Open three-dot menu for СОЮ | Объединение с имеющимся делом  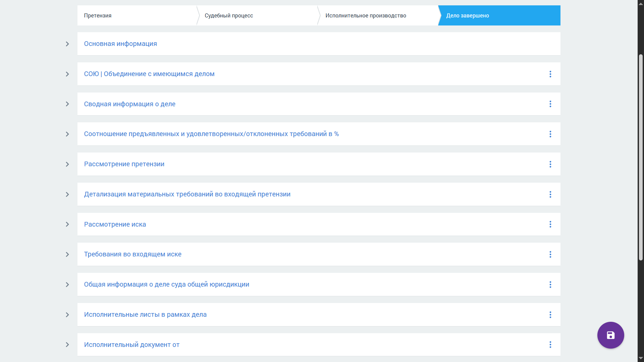coord(550,74)
